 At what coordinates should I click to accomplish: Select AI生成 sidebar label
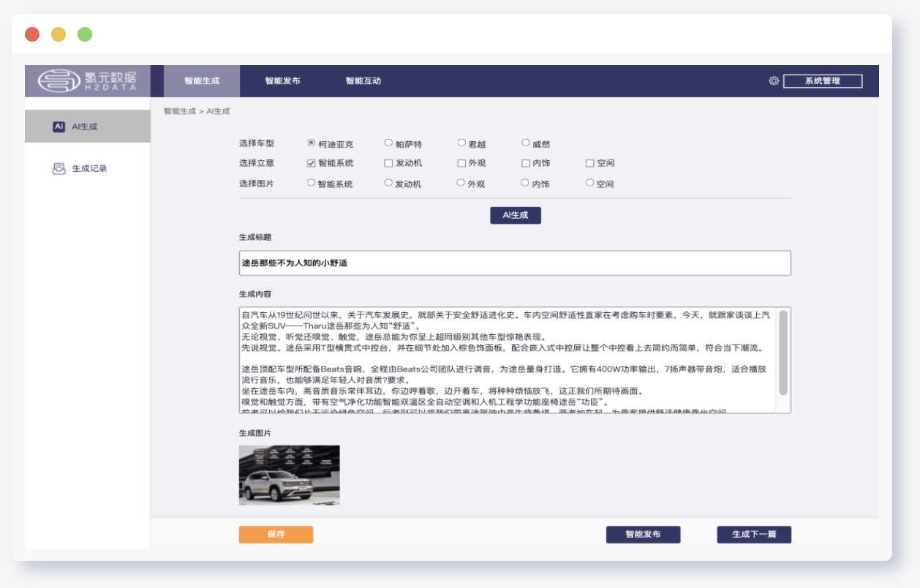click(x=84, y=127)
